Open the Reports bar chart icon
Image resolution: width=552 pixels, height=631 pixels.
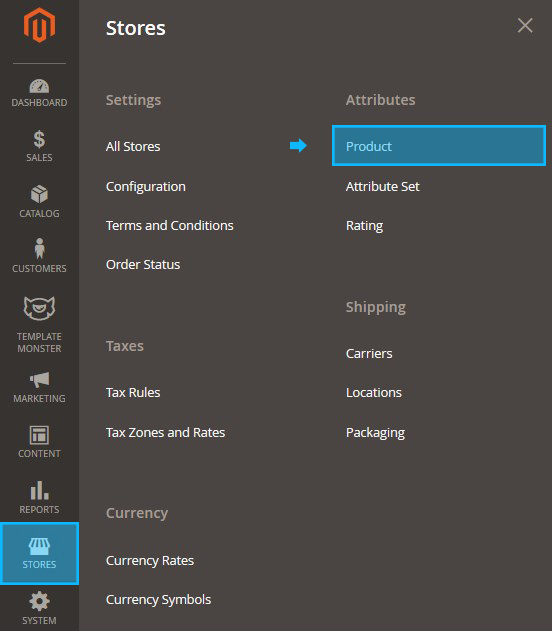[39, 491]
